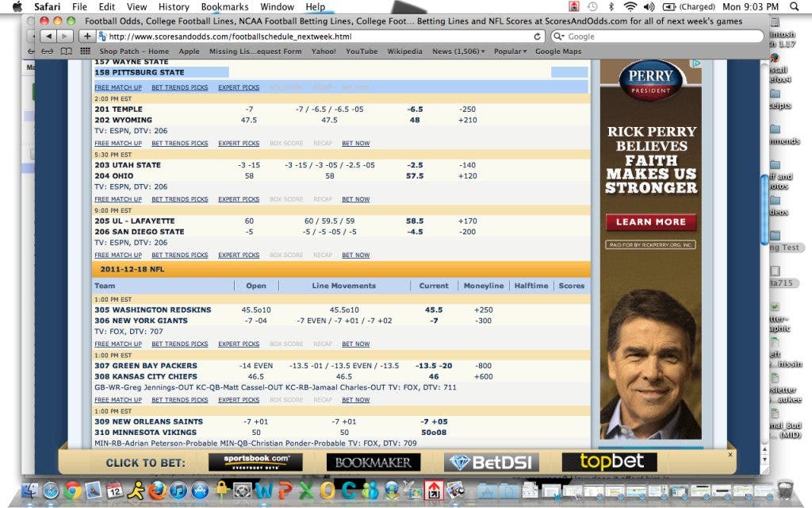This screenshot has width=812, height=508.
Task: Show all bookmarks via the book icon
Action: (67, 52)
